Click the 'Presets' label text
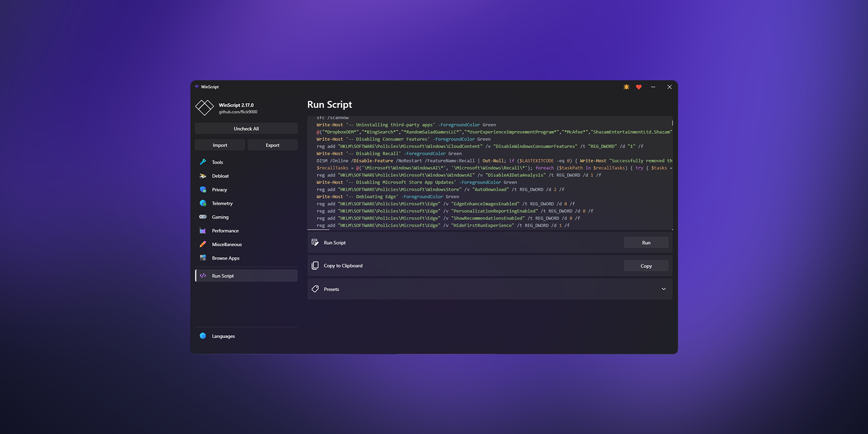Image resolution: width=868 pixels, height=434 pixels. tap(331, 289)
